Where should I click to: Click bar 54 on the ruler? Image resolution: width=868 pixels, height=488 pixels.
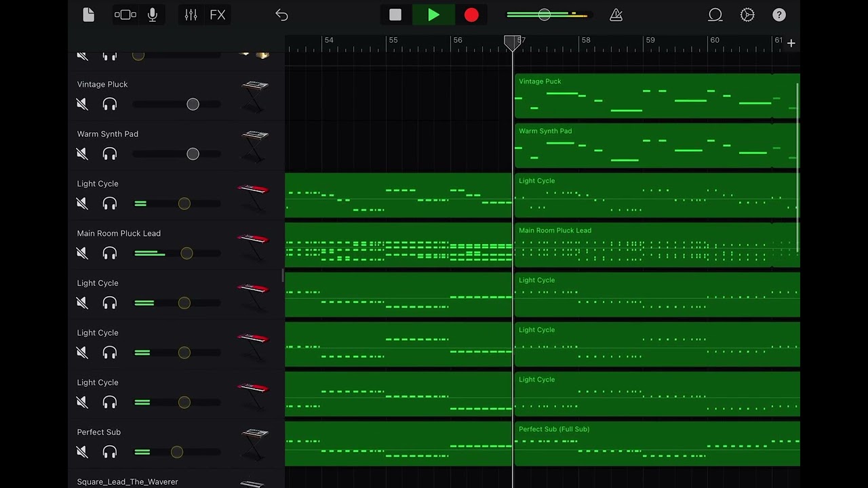329,41
